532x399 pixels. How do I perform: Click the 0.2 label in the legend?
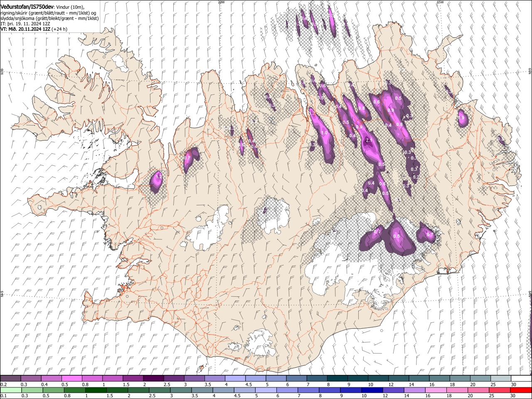3,384
